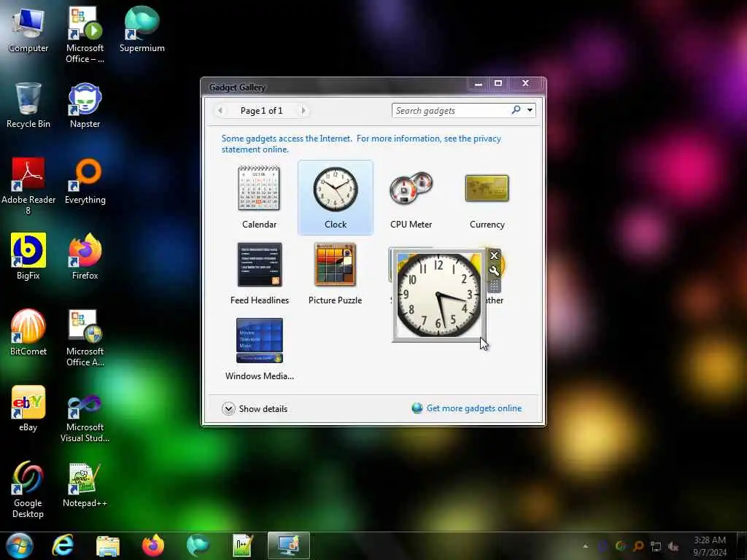Open Microsoft Office Access shortcut

click(85, 338)
